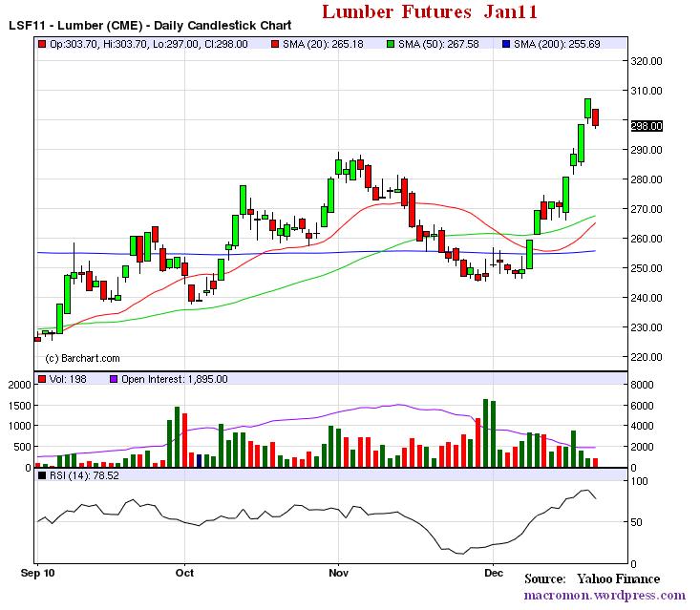Viewport: 700px width, 610px height.
Task: Select the Oct label on the date axis
Action: pos(185,573)
